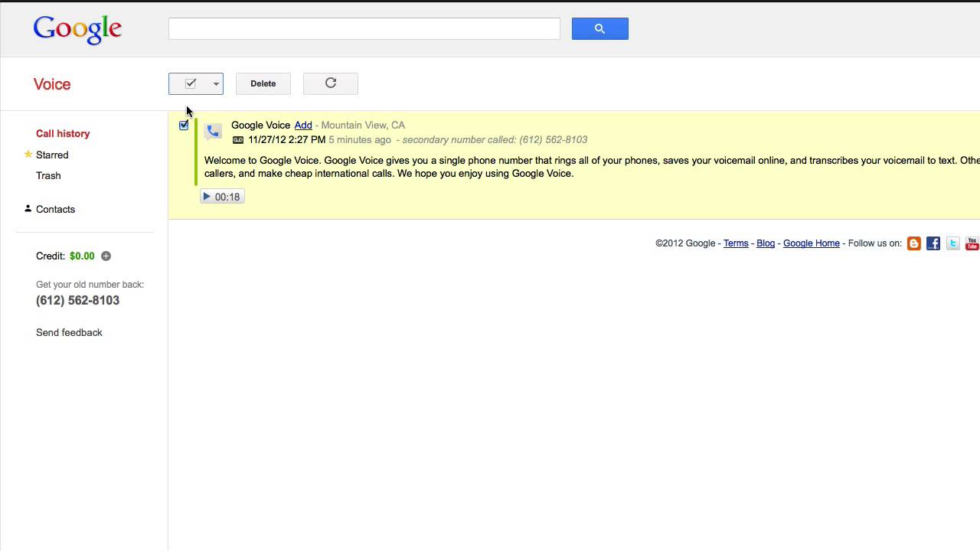The width and height of the screenshot is (980, 551).
Task: Click the voicemail tape icon by 11/27/12
Action: (238, 140)
